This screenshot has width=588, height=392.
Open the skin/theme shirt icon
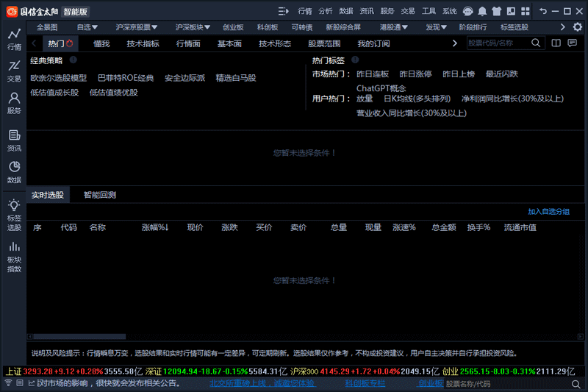(x=497, y=11)
